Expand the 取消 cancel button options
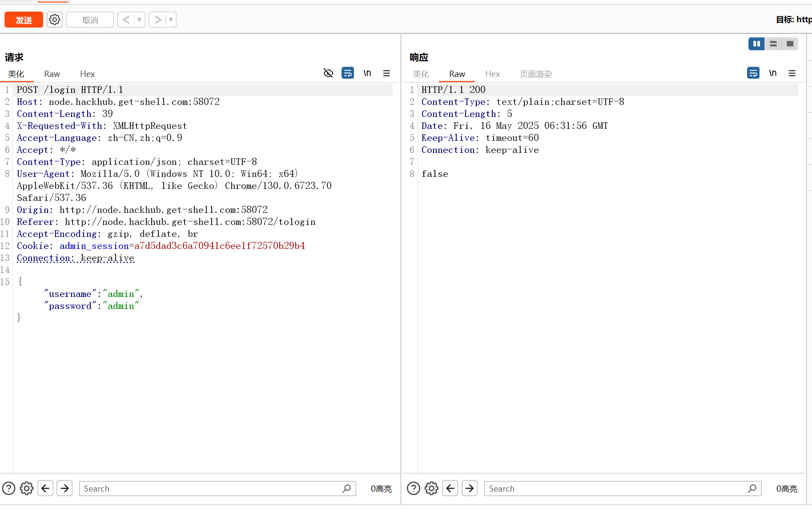This screenshot has width=812, height=509. [89, 20]
